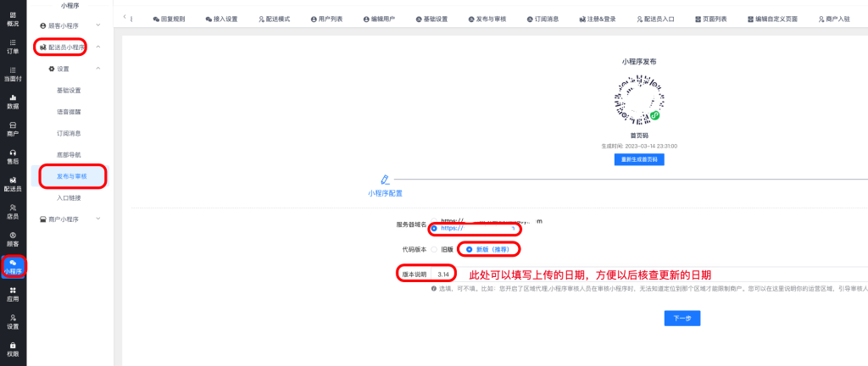This screenshot has width=868, height=366.
Task: Open 应用 apps grid icon
Action: tap(13, 294)
